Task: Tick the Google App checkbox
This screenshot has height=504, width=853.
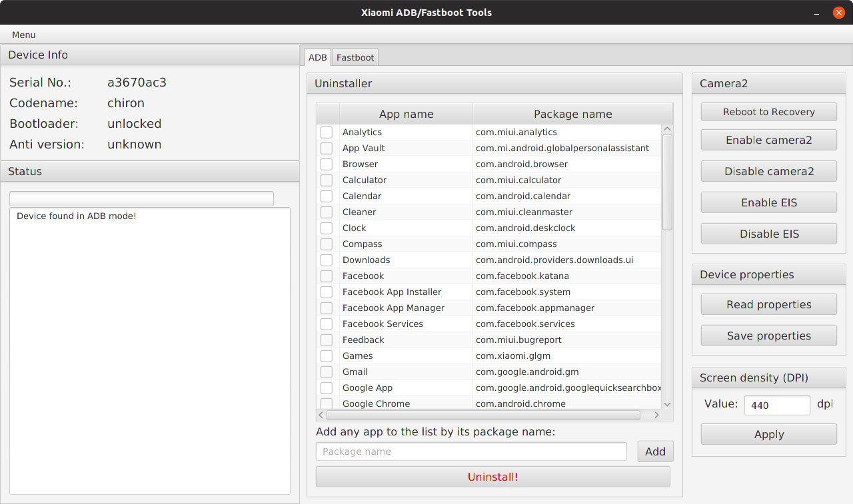Action: [x=327, y=388]
